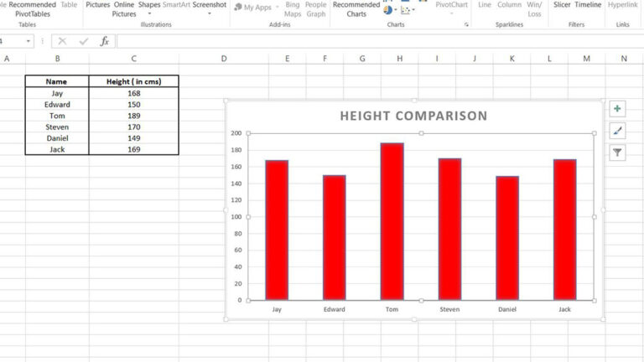Viewport: 644px width, 362px height.
Task: Click the Name header cell
Action: [57, 81]
